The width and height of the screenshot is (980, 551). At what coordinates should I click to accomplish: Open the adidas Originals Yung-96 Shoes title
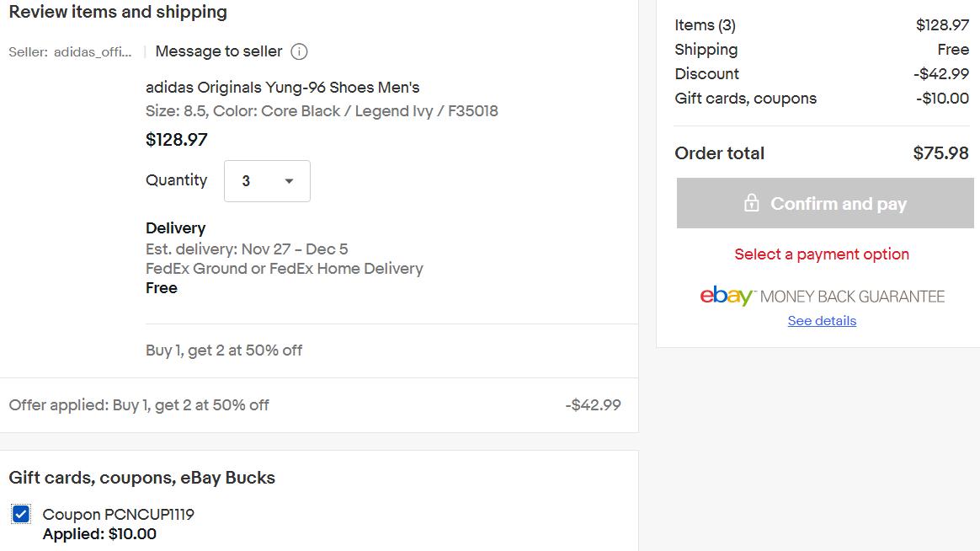click(283, 87)
